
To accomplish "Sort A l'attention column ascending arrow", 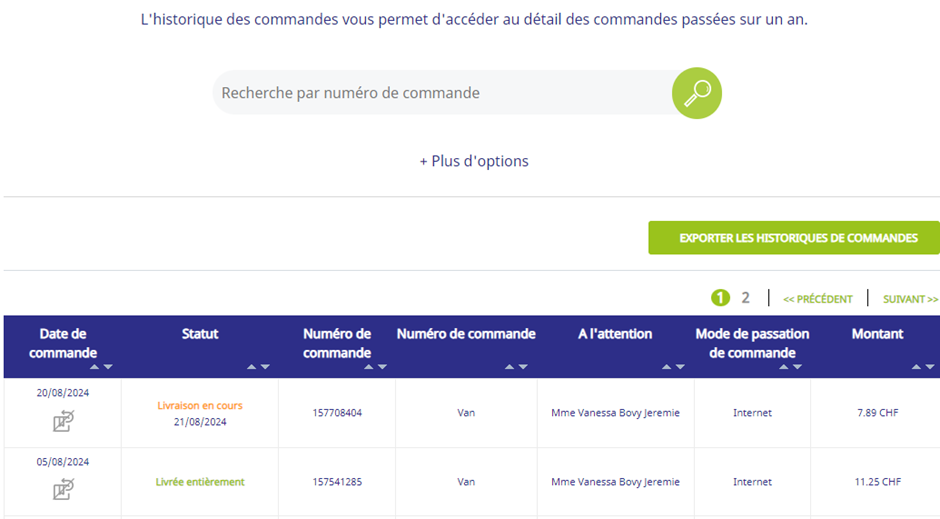I will (667, 367).
